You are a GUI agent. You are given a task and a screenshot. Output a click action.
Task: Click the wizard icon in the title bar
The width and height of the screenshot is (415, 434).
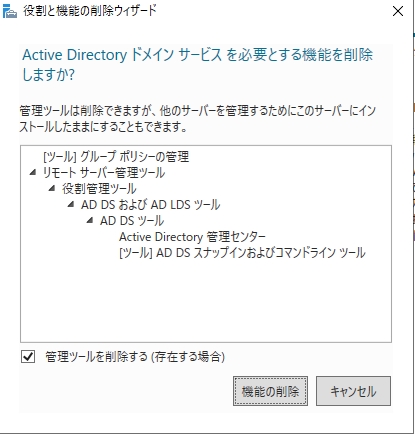[x=10, y=11]
